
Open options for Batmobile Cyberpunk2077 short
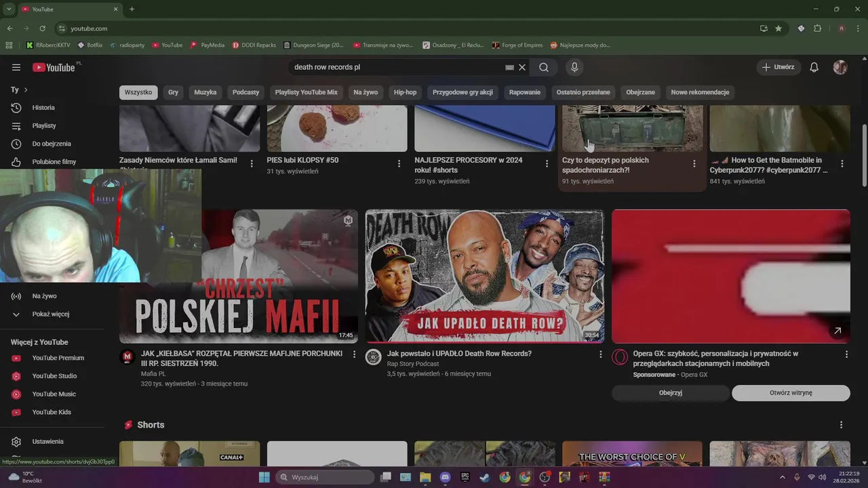tap(842, 163)
